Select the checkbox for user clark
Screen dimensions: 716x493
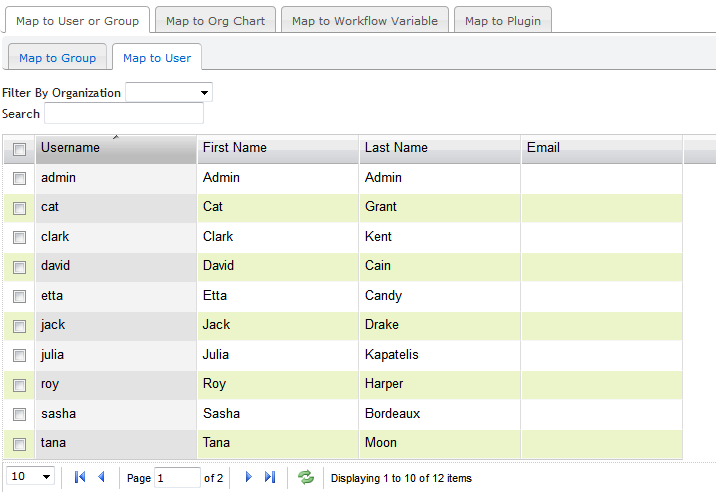(x=19, y=237)
